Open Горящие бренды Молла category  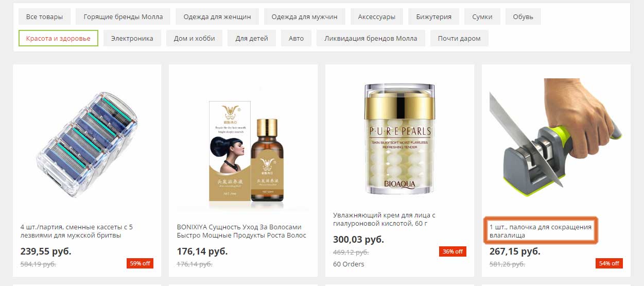click(x=123, y=16)
